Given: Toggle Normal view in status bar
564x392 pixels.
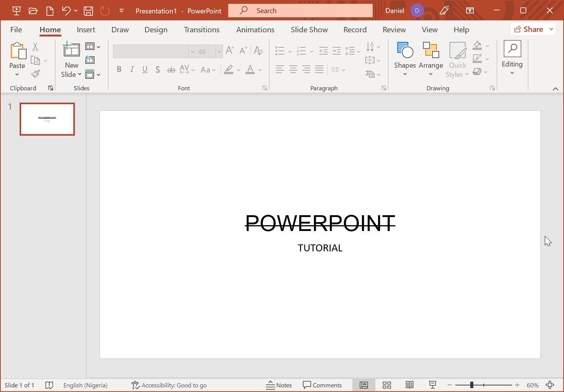Looking at the screenshot, I should coord(364,385).
